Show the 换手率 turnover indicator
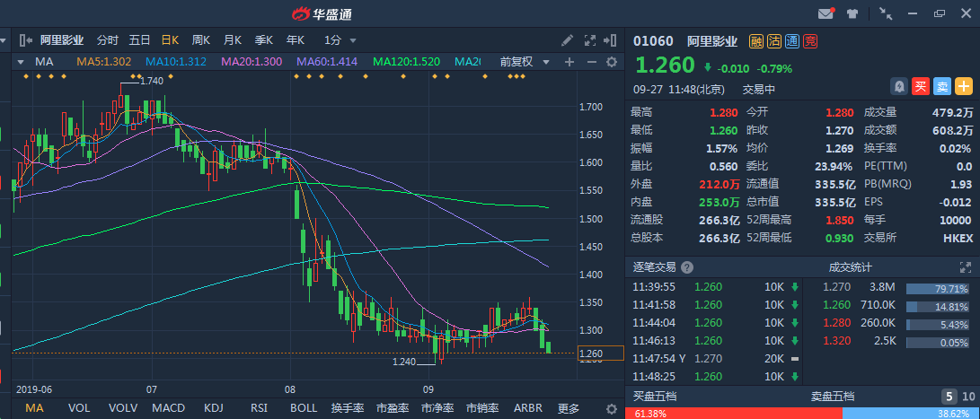This screenshot has width=980, height=419. tap(348, 408)
